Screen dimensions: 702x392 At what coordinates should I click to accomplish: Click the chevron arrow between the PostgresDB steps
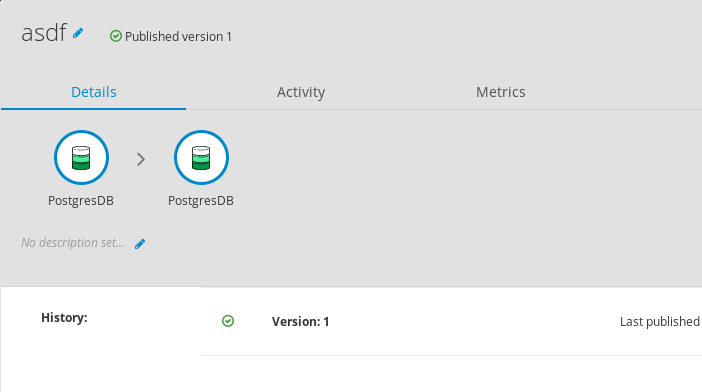(141, 159)
